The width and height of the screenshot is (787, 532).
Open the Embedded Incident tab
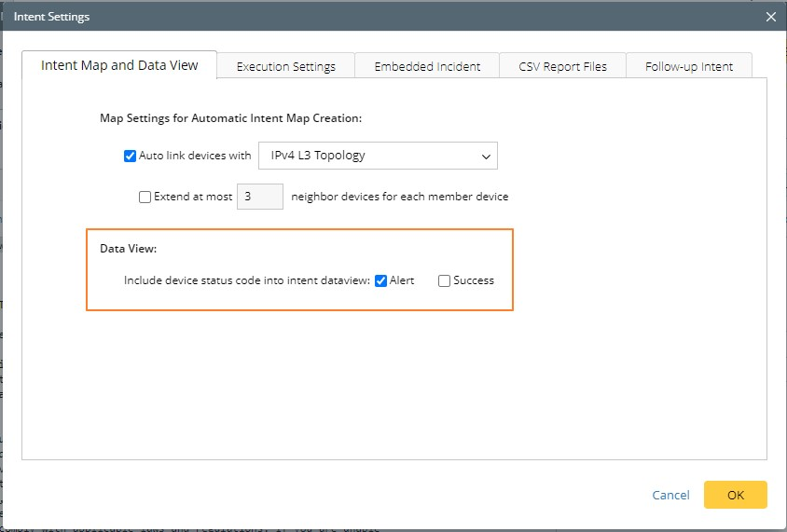click(427, 66)
